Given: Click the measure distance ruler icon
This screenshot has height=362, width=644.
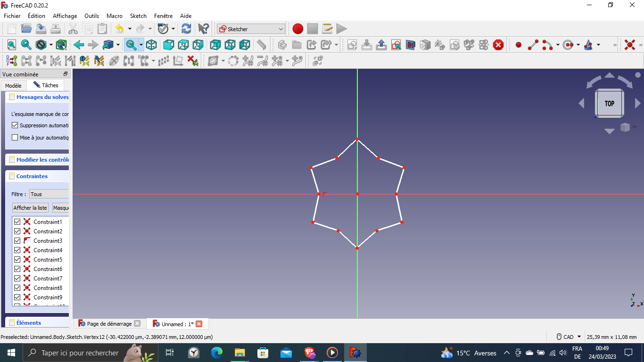Looking at the screenshot, I should [261, 45].
